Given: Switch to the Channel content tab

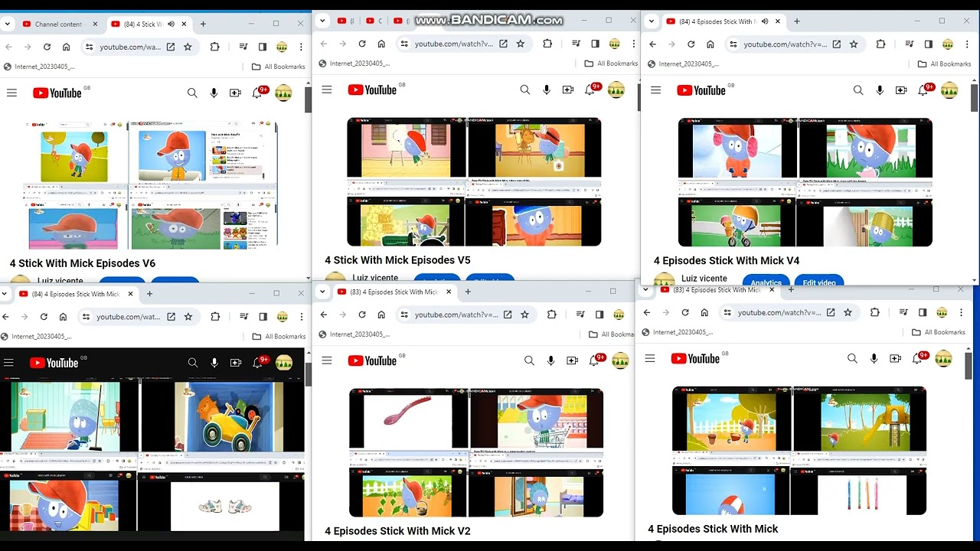Looking at the screenshot, I should click(60, 24).
